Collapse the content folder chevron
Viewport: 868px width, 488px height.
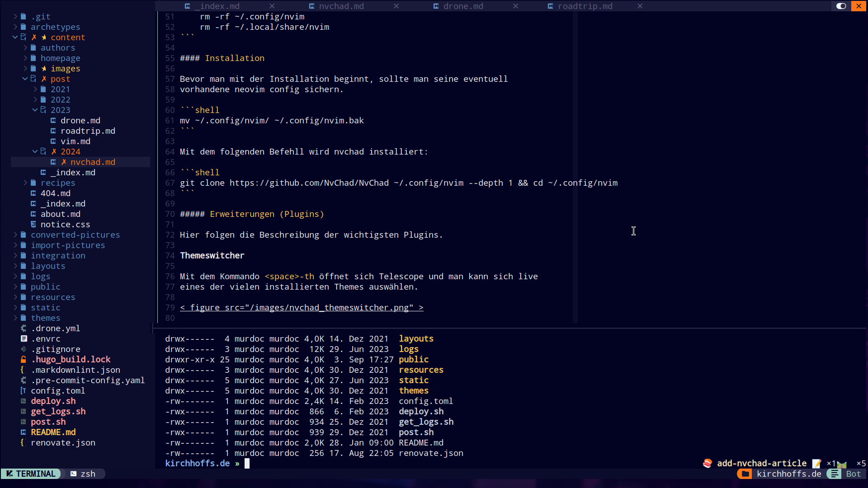coord(15,37)
